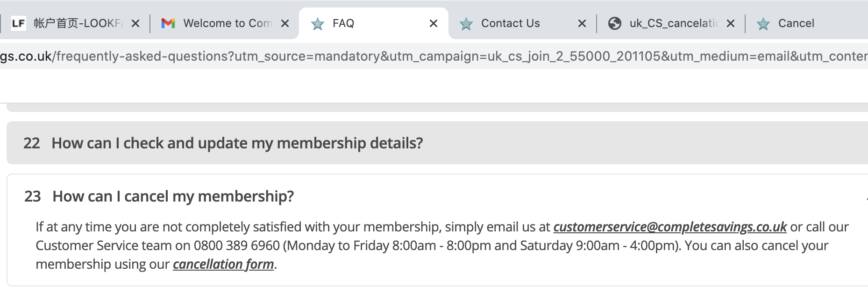Open the Cancel tab
The width and height of the screenshot is (868, 293).
(796, 23)
